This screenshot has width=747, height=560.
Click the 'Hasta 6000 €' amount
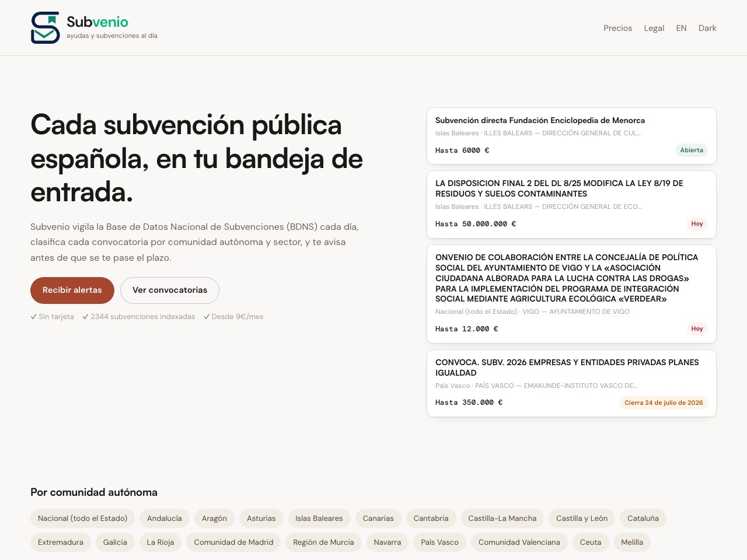(462, 150)
